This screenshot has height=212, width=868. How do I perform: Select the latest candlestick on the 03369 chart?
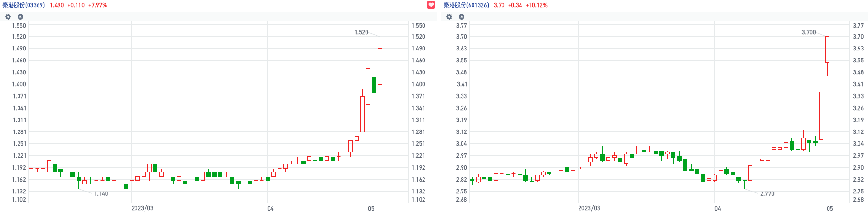pyautogui.click(x=380, y=66)
